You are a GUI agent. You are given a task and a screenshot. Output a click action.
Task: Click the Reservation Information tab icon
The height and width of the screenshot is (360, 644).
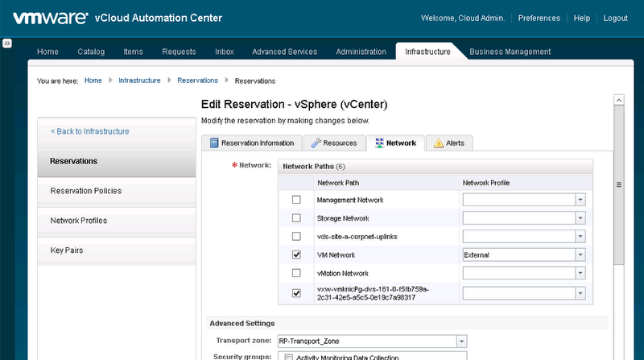[x=214, y=143]
